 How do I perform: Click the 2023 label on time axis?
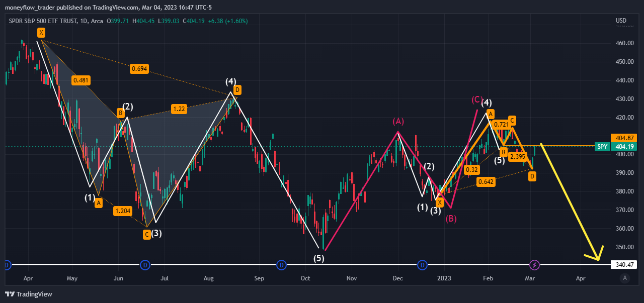pyautogui.click(x=444, y=278)
